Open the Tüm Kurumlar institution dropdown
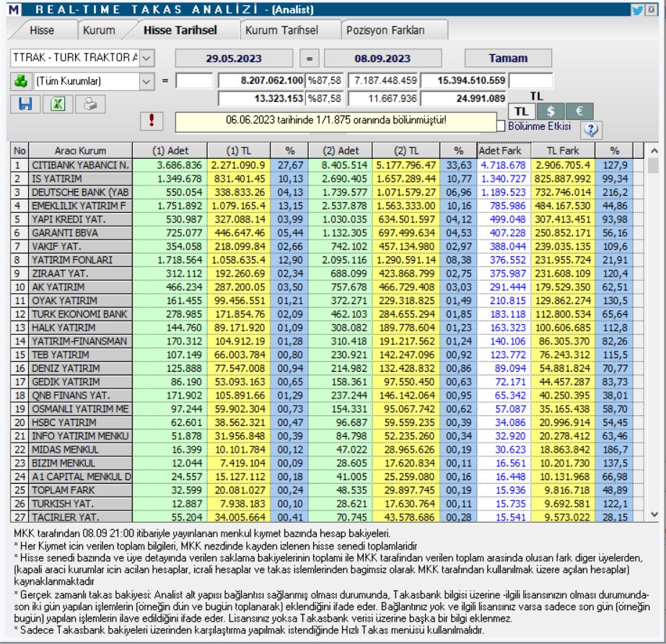 (146, 81)
